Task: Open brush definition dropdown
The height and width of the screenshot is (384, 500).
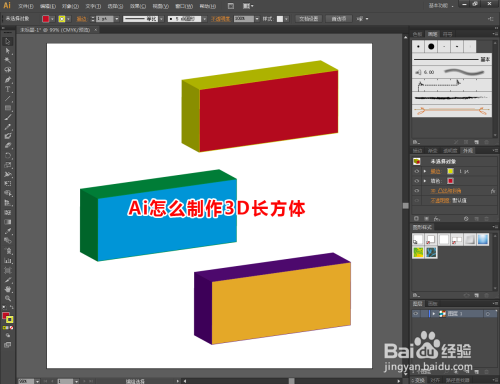Action: point(204,19)
